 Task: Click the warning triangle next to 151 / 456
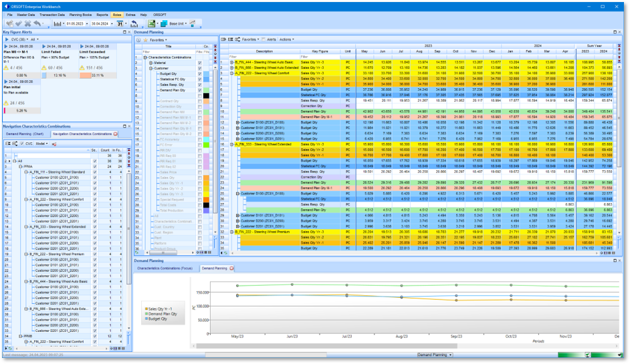tap(82, 68)
